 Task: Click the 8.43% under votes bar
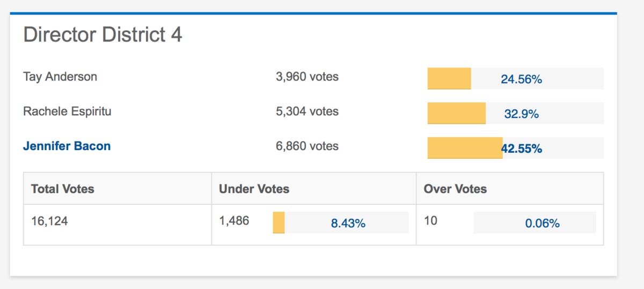click(340, 223)
